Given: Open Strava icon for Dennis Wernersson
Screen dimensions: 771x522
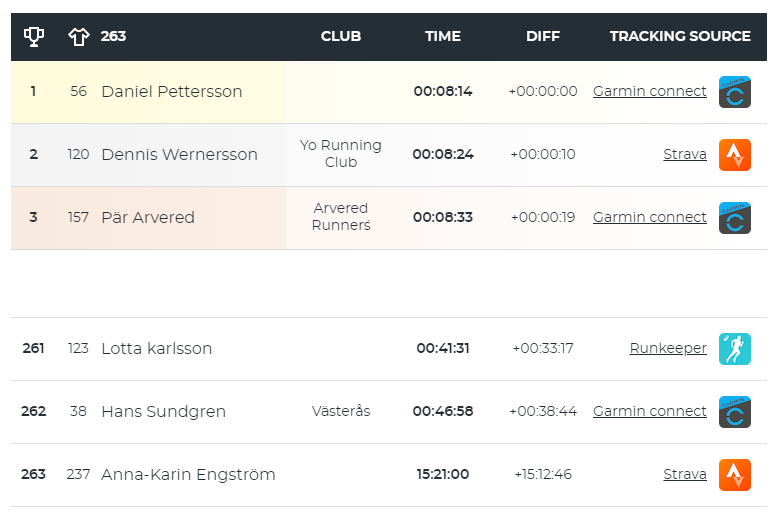Looking at the screenshot, I should pyautogui.click(x=735, y=155).
